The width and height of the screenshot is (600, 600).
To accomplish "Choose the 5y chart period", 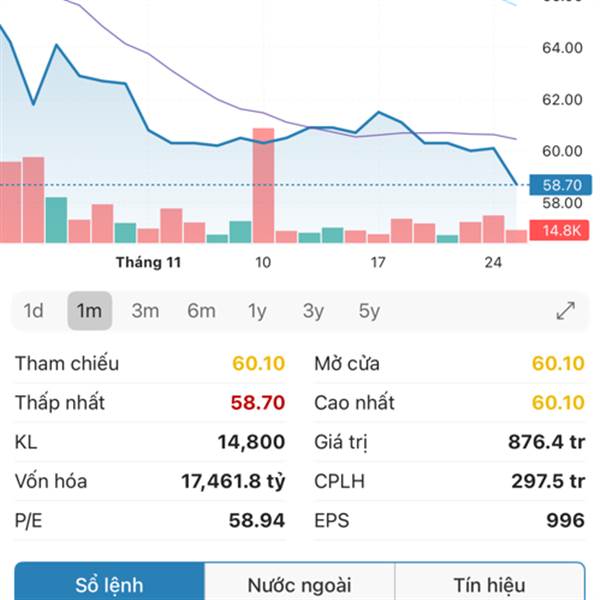I will pyautogui.click(x=369, y=311).
